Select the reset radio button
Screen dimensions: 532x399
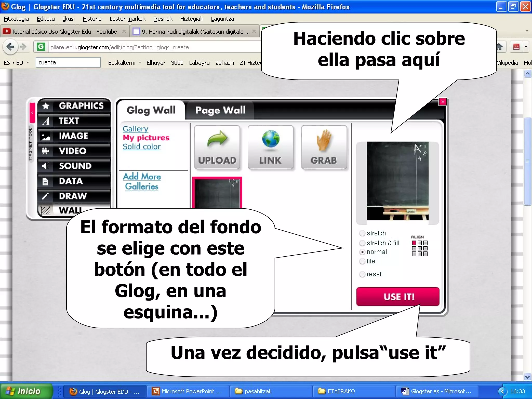(x=362, y=274)
